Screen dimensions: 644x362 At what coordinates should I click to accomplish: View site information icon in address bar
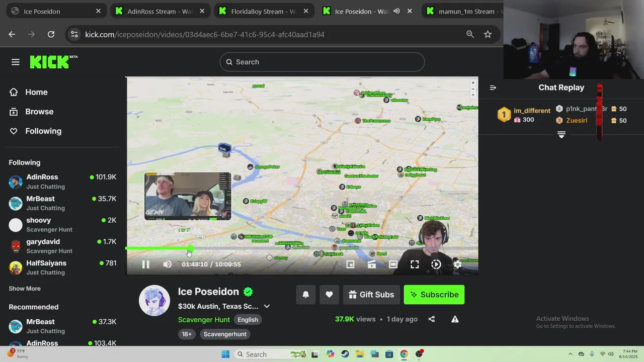click(x=74, y=34)
